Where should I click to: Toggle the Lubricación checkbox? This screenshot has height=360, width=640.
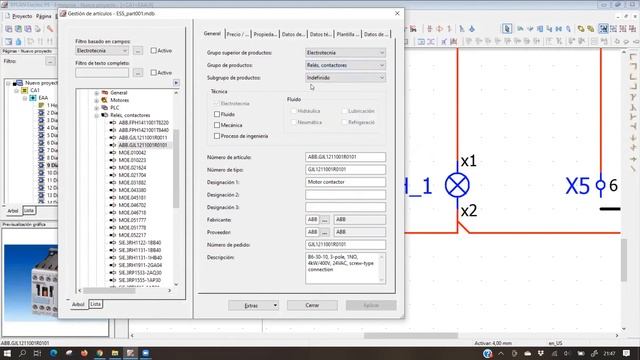click(344, 111)
